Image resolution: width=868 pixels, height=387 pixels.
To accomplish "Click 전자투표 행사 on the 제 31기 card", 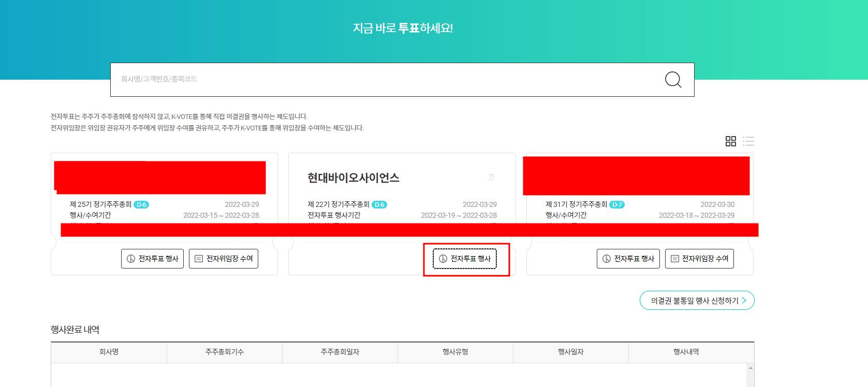I will 628,259.
